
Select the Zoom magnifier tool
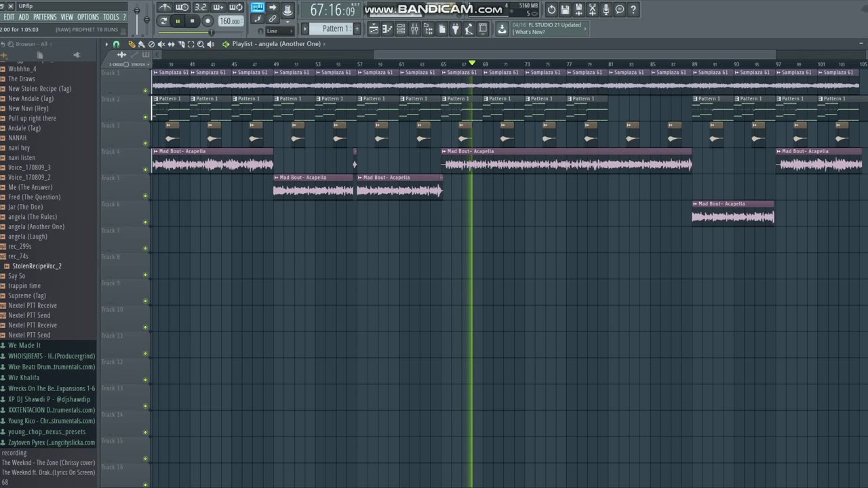pos(201,44)
